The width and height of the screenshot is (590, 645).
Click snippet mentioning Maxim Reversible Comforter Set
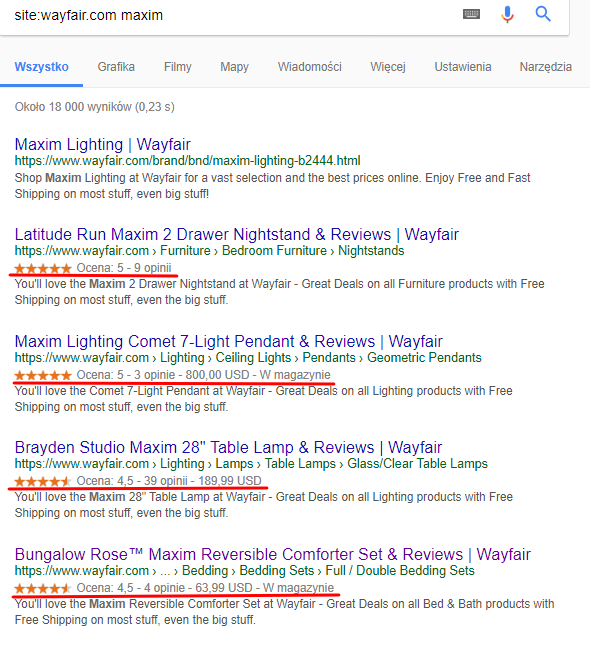coord(284,612)
